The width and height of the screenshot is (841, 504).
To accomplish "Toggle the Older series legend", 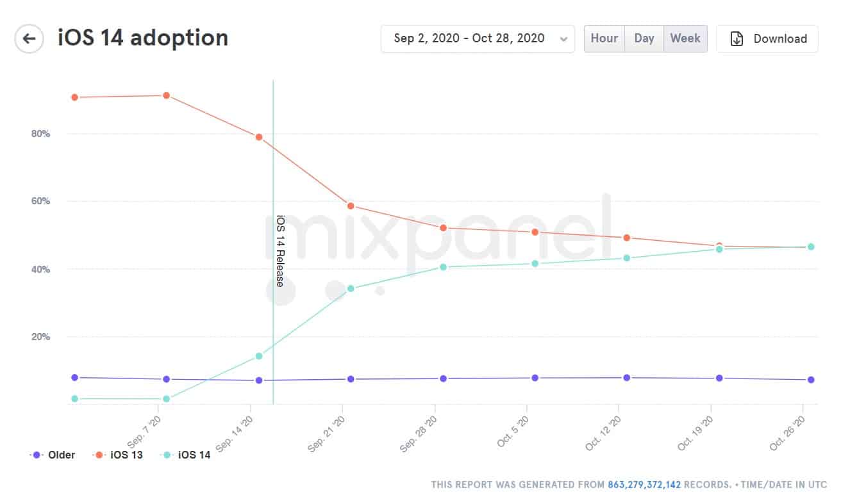I will click(62, 455).
